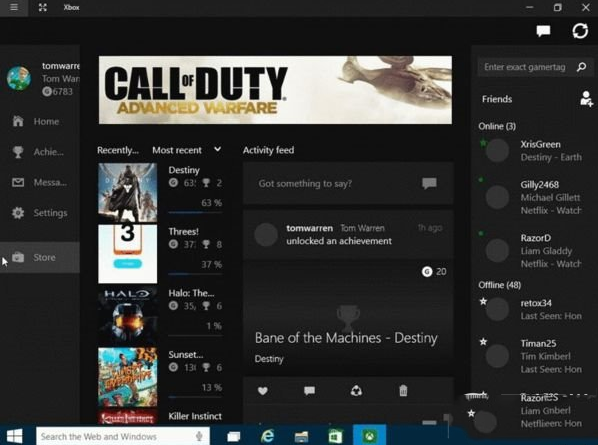This screenshot has width=598, height=445.
Task: Open the Threes! game cover thumbnail
Action: click(127, 254)
